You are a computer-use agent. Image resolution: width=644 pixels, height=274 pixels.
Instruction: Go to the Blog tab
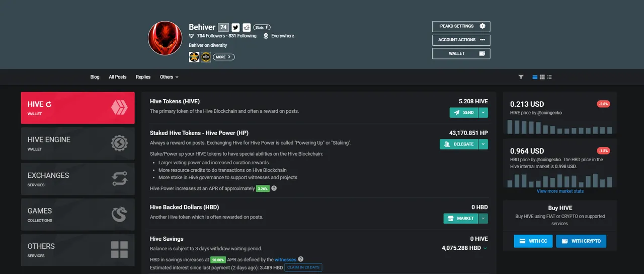tap(95, 77)
